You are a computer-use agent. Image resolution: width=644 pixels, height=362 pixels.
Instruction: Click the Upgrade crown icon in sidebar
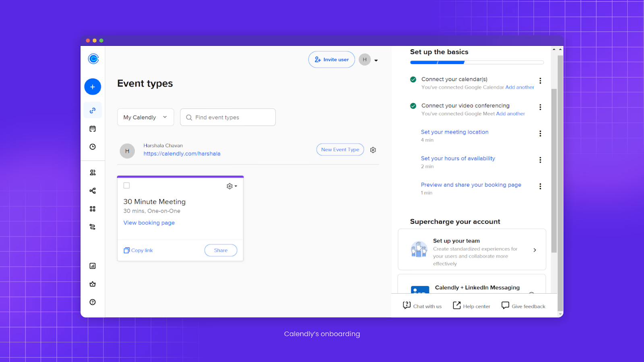[93, 284]
